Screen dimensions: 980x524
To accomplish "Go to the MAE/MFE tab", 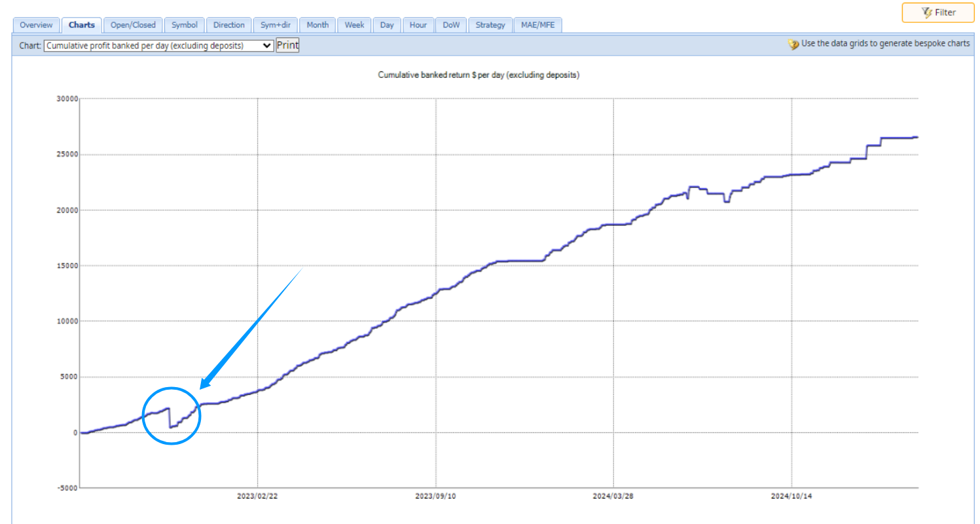I will click(537, 25).
